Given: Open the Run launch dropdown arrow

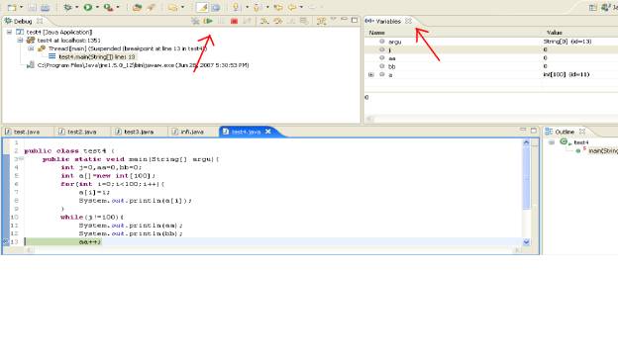Looking at the screenshot, I should pos(97,7).
